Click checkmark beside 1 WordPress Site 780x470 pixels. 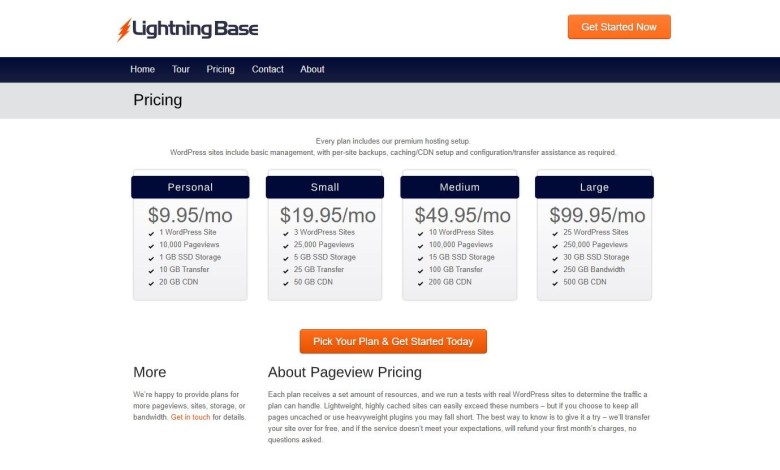pyautogui.click(x=151, y=233)
